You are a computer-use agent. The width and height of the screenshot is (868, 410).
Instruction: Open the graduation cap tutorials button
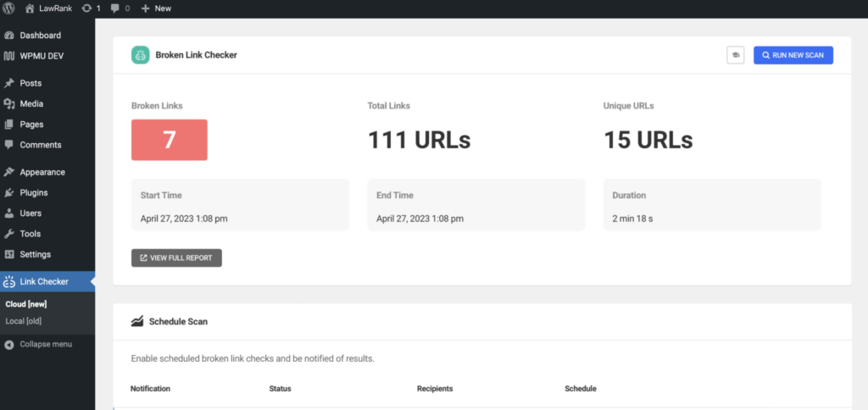tap(736, 55)
